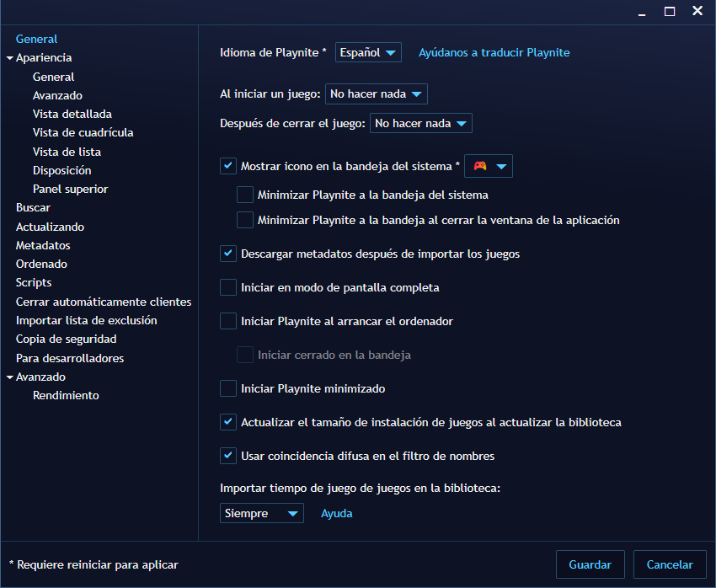716x588 pixels.
Task: Enable "Iniciar Playnite al arrancar el ordenador"
Action: pyautogui.click(x=227, y=320)
